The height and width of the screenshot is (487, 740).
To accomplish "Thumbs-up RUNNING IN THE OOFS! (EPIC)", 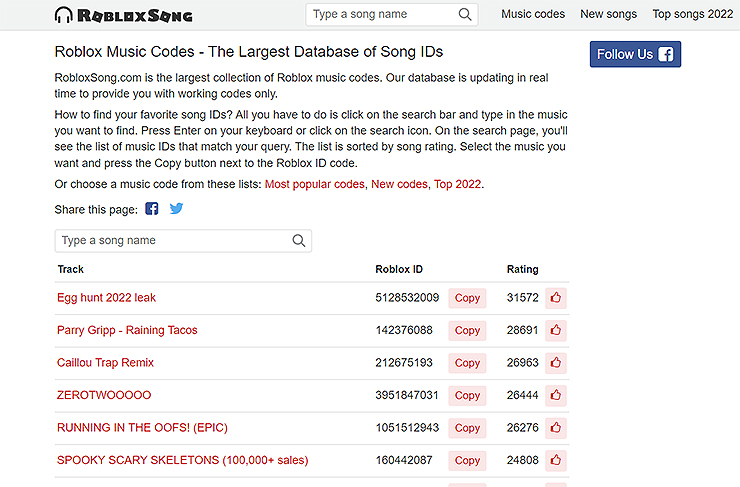I will click(x=556, y=428).
